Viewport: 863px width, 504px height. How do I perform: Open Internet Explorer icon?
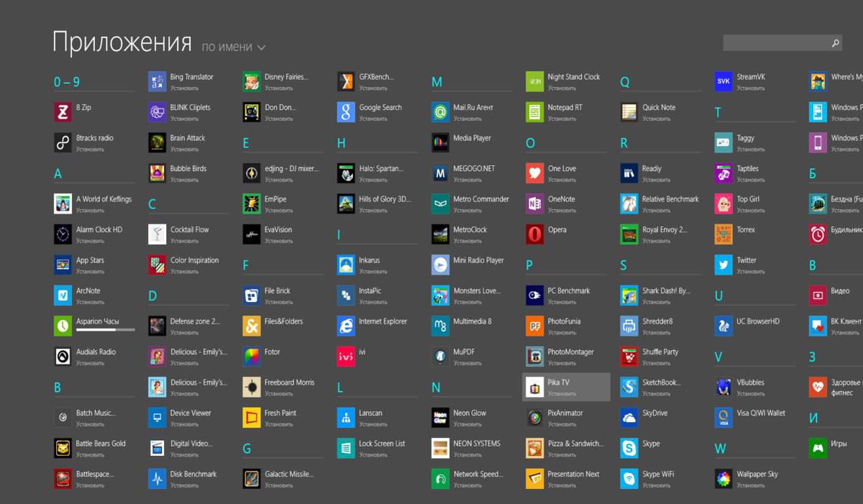click(x=346, y=326)
